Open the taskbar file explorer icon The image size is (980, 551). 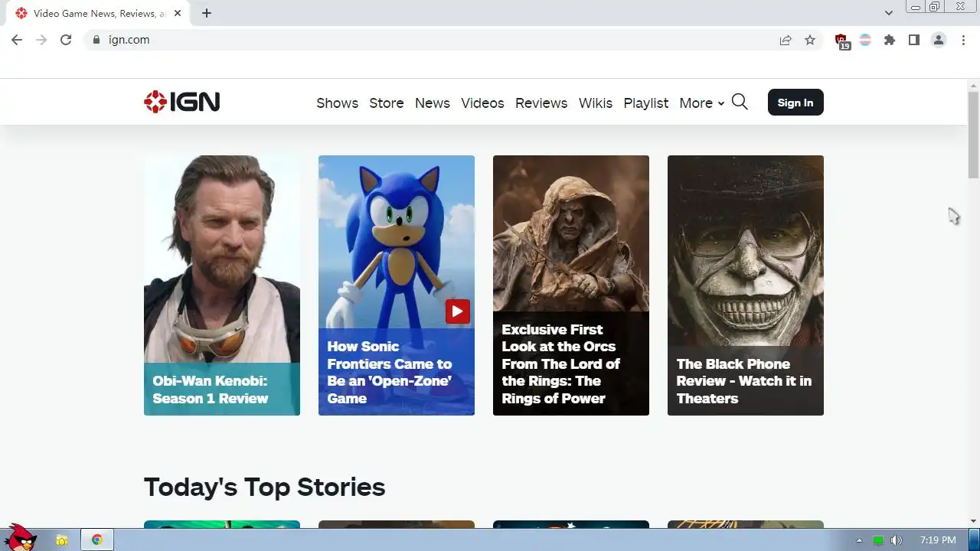pos(62,540)
